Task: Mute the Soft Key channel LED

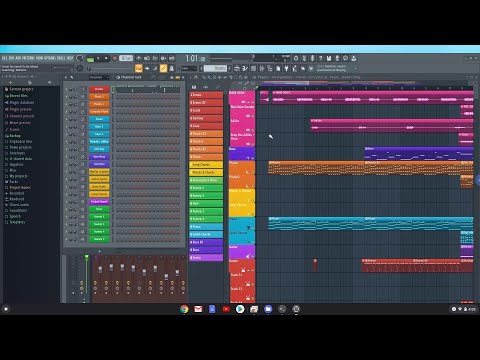Action: pyautogui.click(x=66, y=149)
